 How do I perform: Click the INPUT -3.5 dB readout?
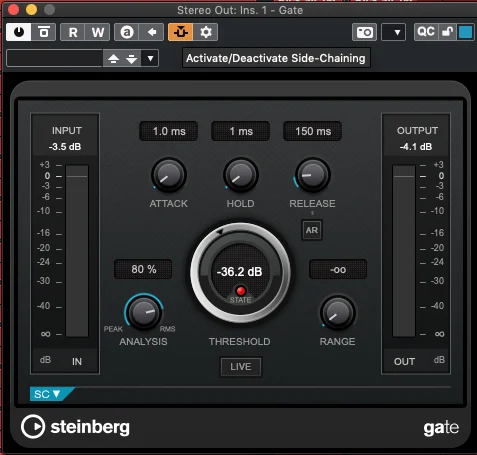65,147
